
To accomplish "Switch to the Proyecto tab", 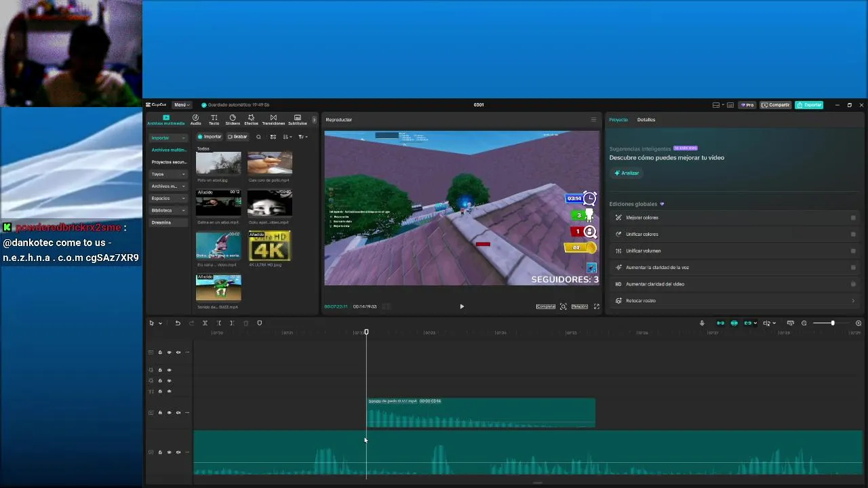I will click(x=618, y=120).
